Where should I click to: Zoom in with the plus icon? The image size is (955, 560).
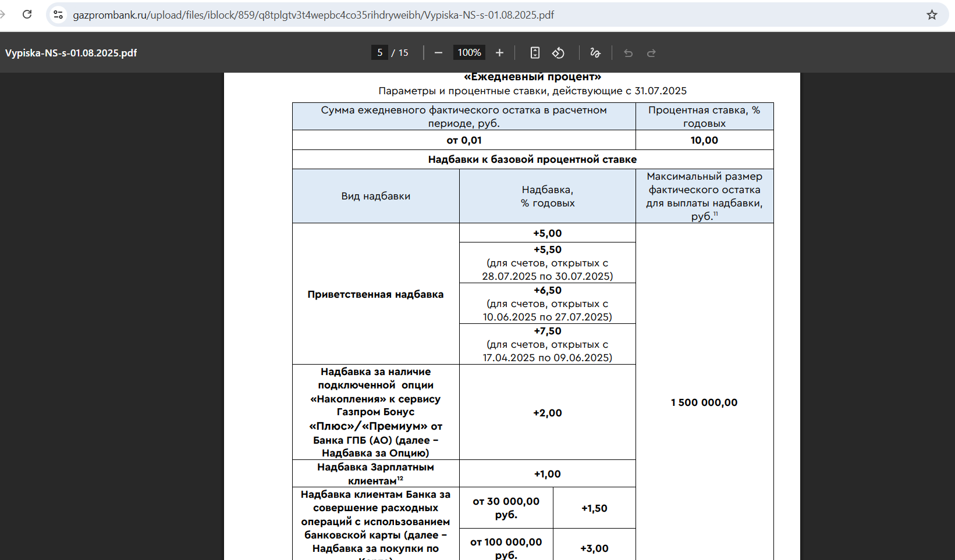pos(499,53)
